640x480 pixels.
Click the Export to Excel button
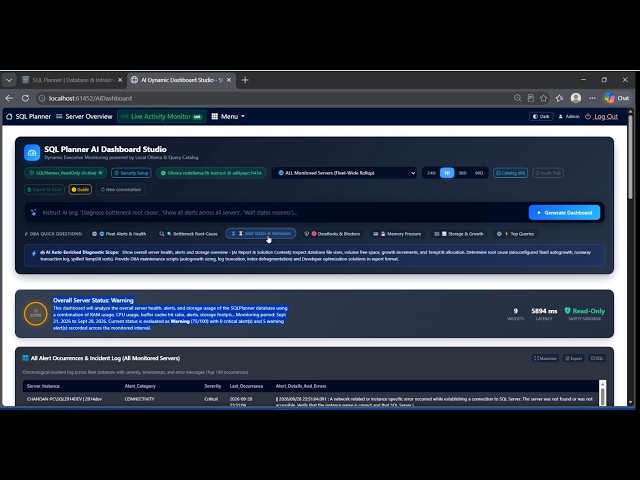[44, 189]
